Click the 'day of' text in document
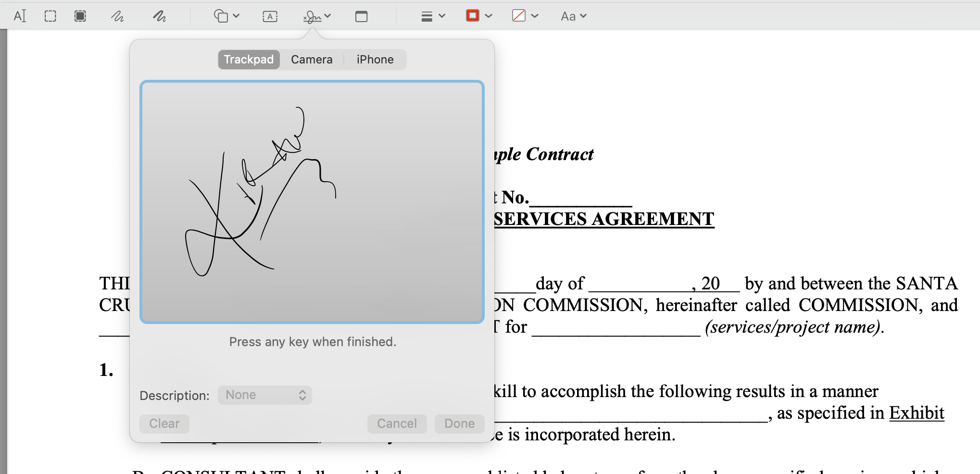 [x=560, y=284]
